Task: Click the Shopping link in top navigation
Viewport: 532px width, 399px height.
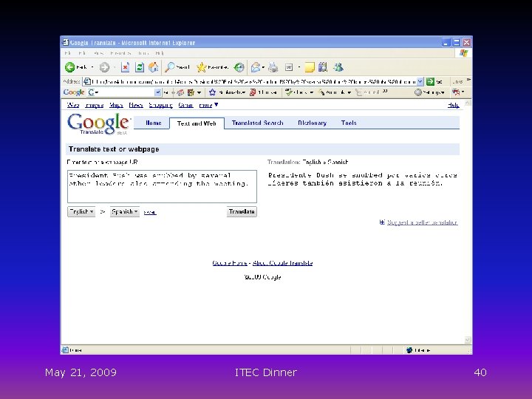Action: pos(161,105)
